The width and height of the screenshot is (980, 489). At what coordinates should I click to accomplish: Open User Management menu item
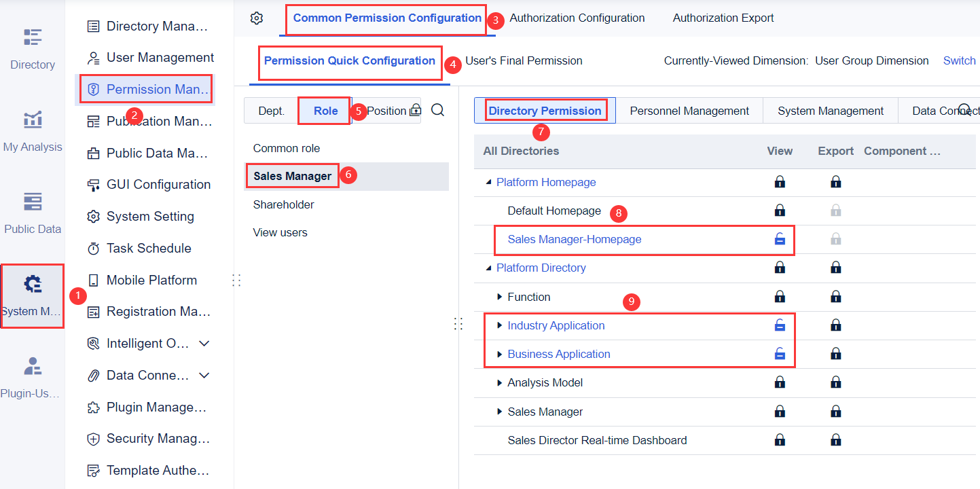160,58
